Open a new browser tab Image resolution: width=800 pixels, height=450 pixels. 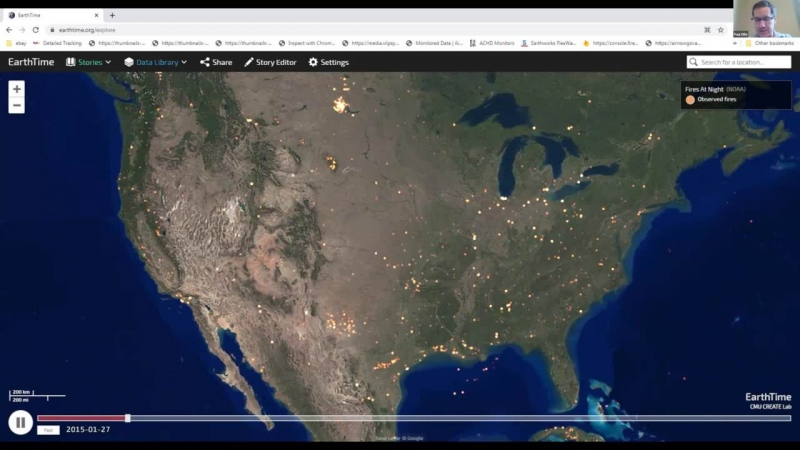pos(112,15)
